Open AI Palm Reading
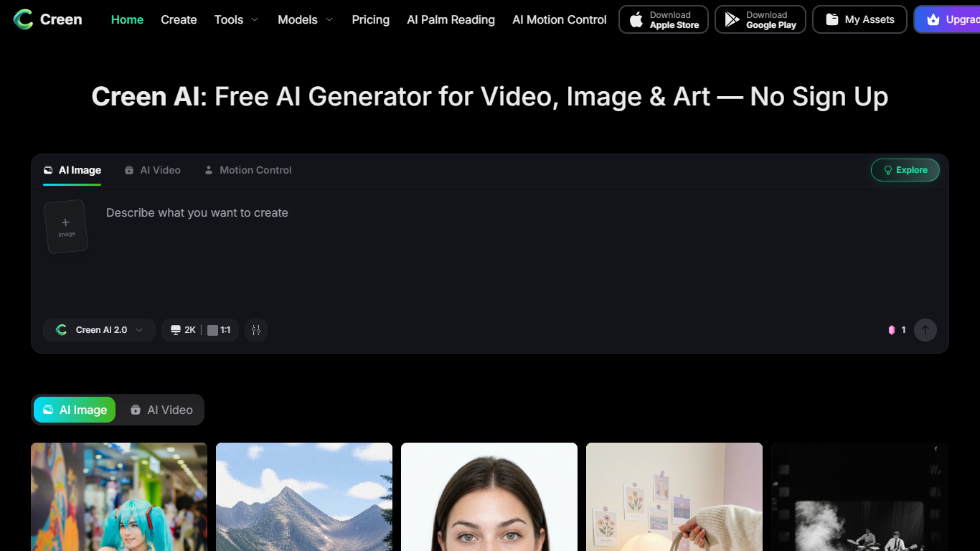Image resolution: width=980 pixels, height=551 pixels. coord(451,19)
